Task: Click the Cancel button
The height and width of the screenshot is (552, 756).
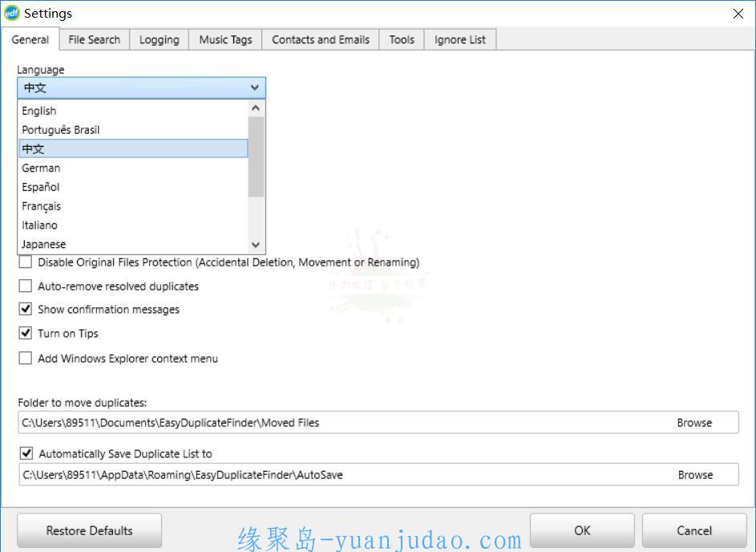Action: point(694,531)
